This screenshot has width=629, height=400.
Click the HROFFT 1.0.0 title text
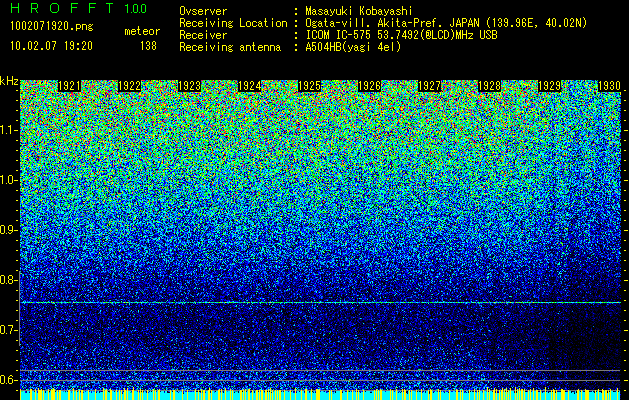tap(79, 8)
